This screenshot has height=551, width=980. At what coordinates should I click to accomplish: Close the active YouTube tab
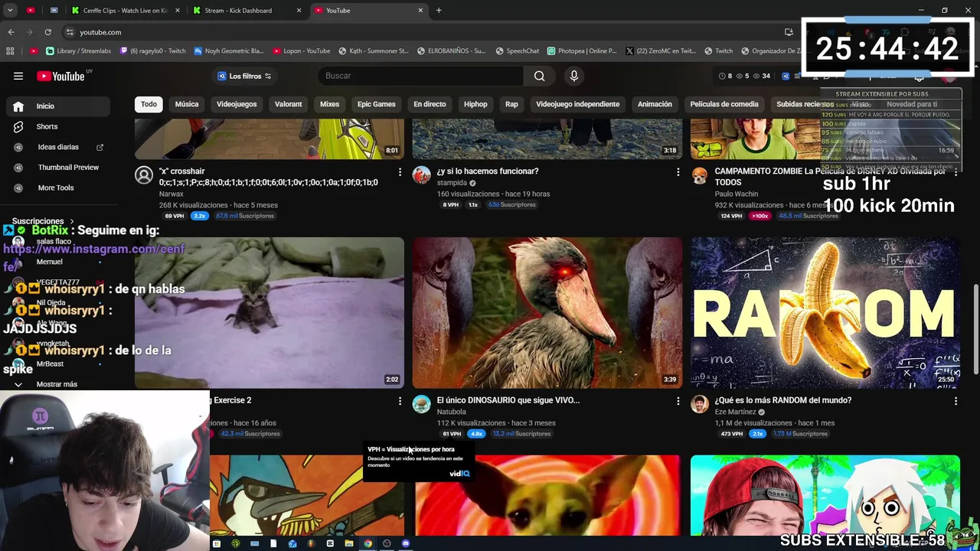(x=420, y=11)
